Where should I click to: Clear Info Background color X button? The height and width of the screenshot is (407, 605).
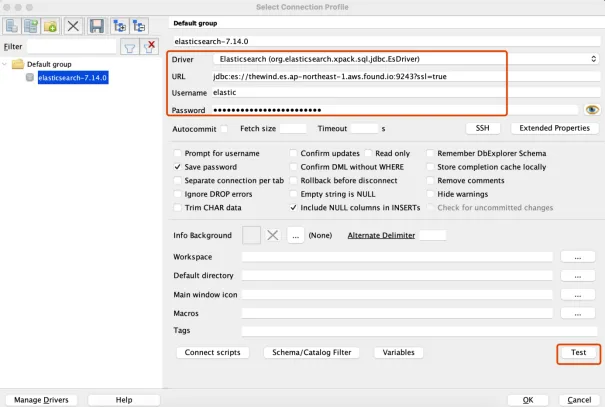coord(273,235)
